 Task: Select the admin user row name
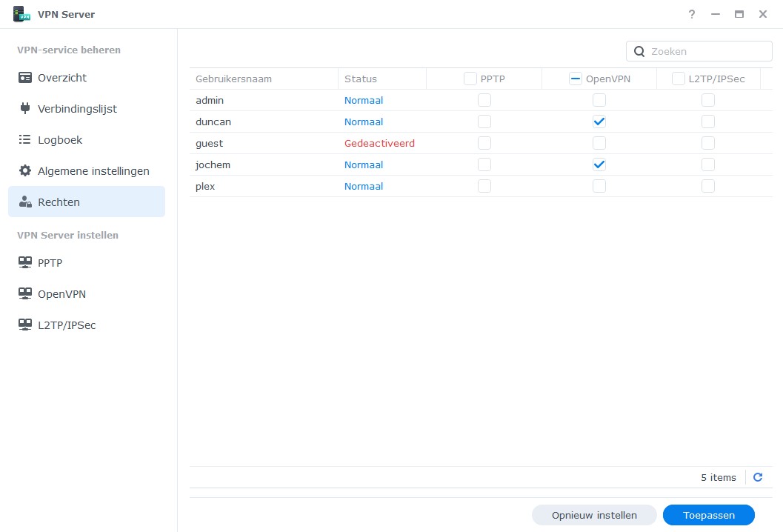click(x=210, y=100)
